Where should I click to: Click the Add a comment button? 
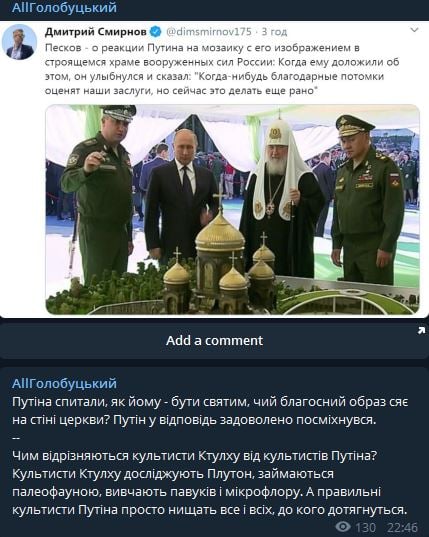tap(214, 341)
